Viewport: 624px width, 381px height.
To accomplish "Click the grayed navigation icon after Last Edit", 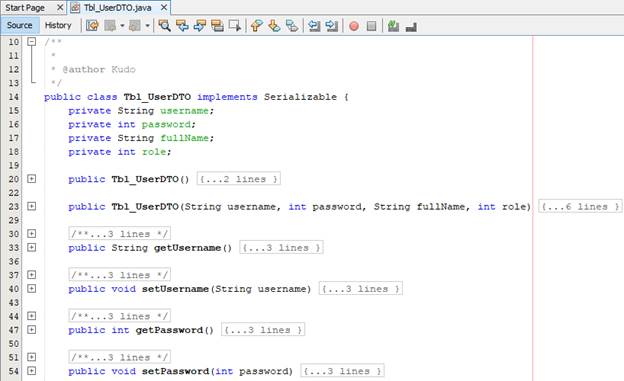I will click(x=110, y=26).
